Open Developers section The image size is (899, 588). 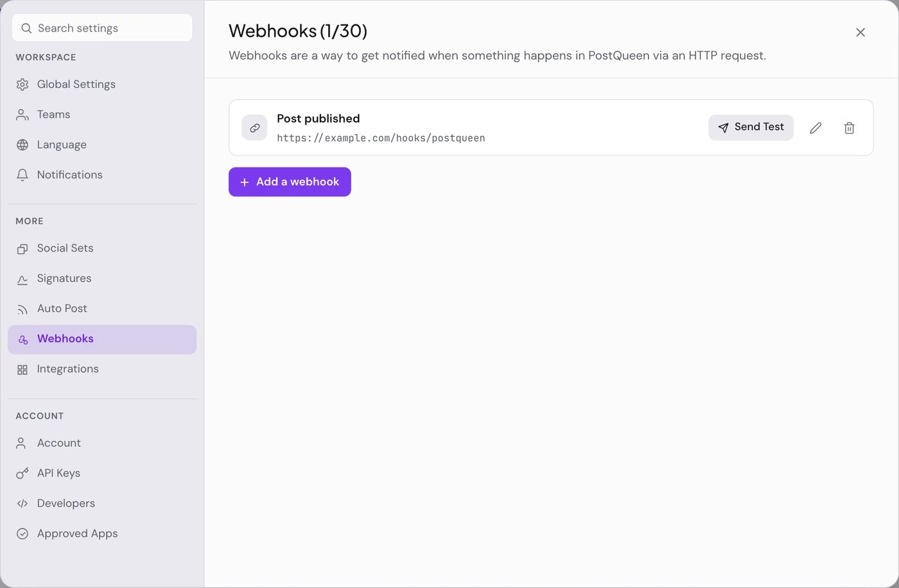tap(102, 503)
